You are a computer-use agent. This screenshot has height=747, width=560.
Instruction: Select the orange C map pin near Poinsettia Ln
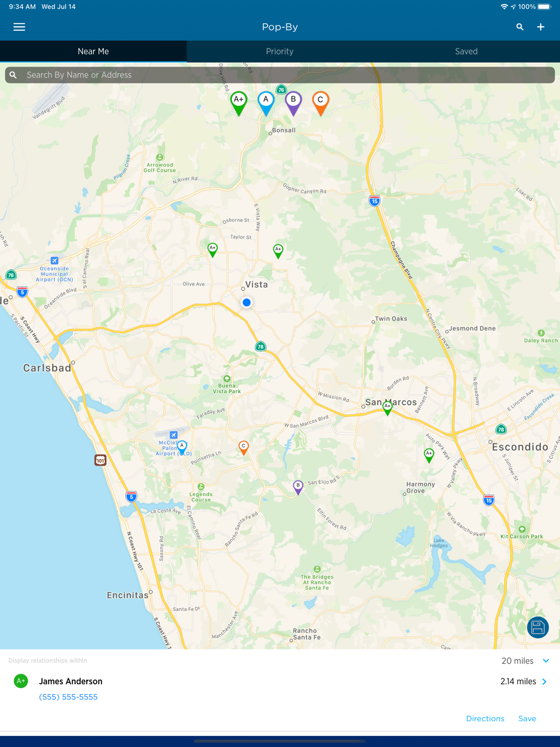tap(244, 447)
